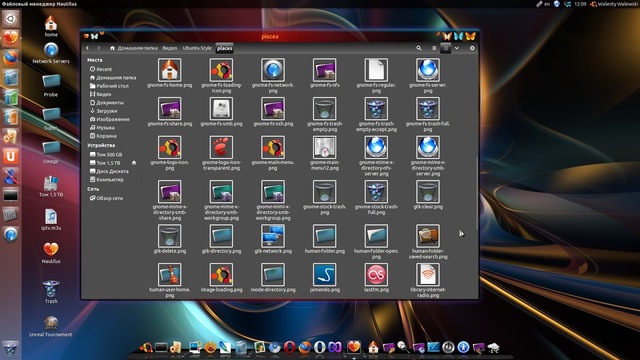Click the clock showing 12:09
This screenshot has width=640, height=360.
[580, 4]
